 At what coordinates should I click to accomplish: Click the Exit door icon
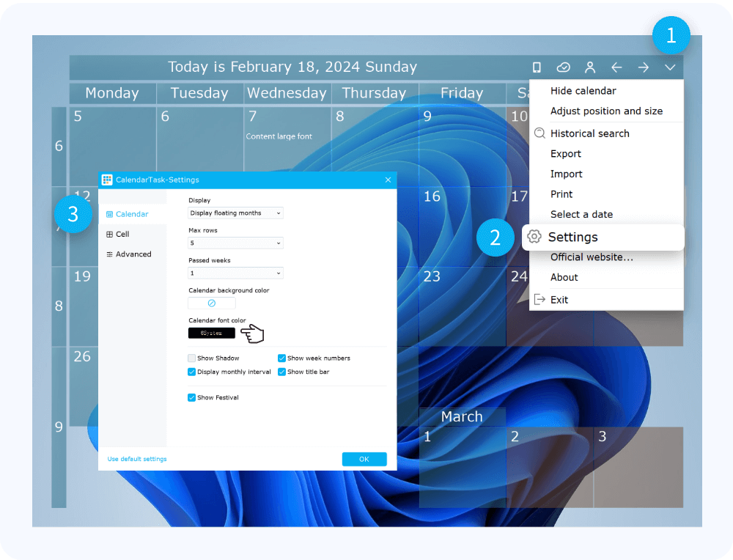point(539,299)
